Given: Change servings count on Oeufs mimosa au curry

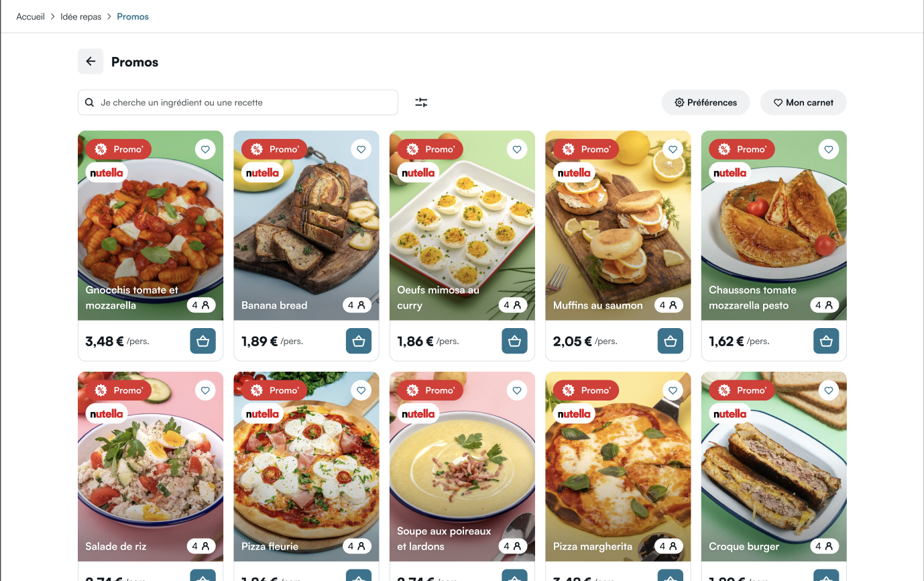Looking at the screenshot, I should (x=513, y=305).
